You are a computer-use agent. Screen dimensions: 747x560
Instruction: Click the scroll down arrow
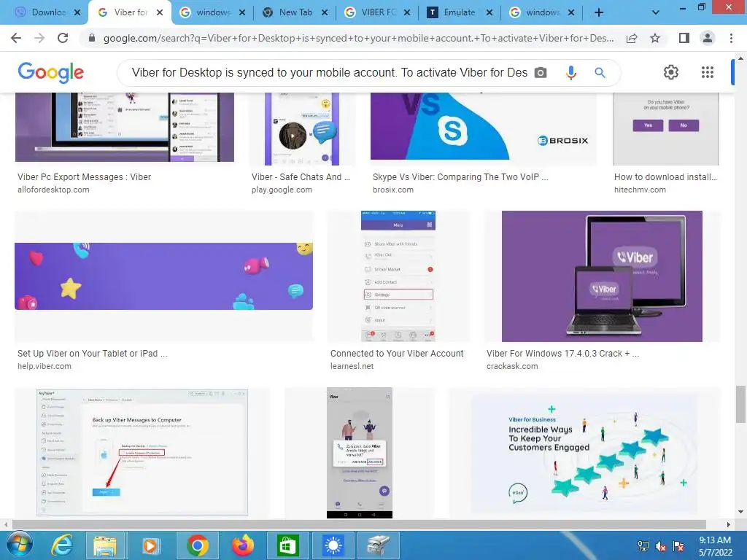740,512
